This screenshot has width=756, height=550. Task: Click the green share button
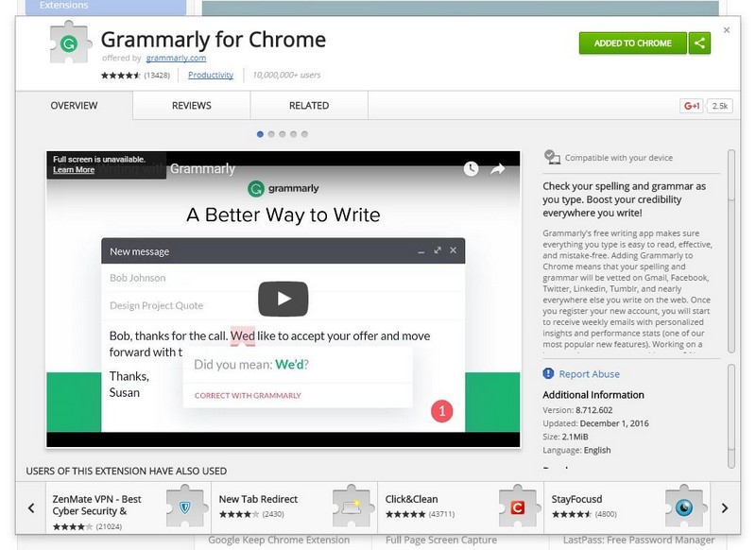(699, 43)
